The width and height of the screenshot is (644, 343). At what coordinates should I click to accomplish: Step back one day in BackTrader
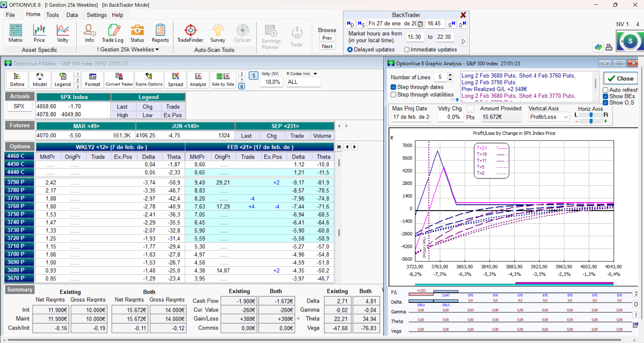[350, 24]
